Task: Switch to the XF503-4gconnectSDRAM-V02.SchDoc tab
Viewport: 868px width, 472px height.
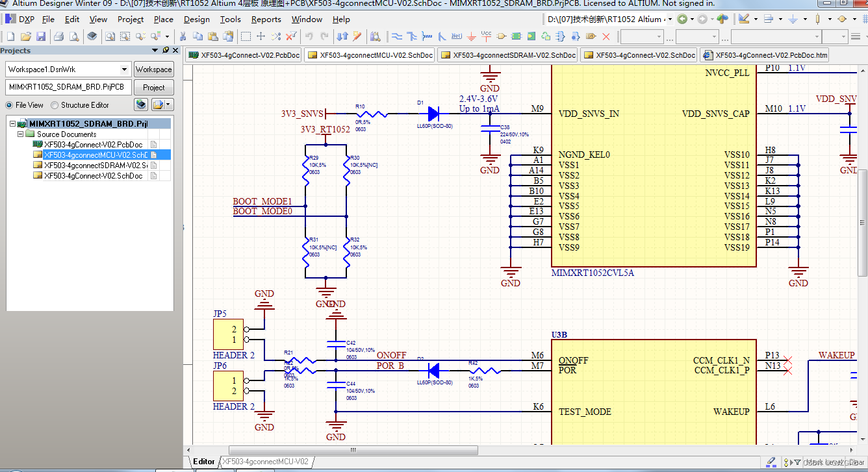Action: pyautogui.click(x=507, y=55)
